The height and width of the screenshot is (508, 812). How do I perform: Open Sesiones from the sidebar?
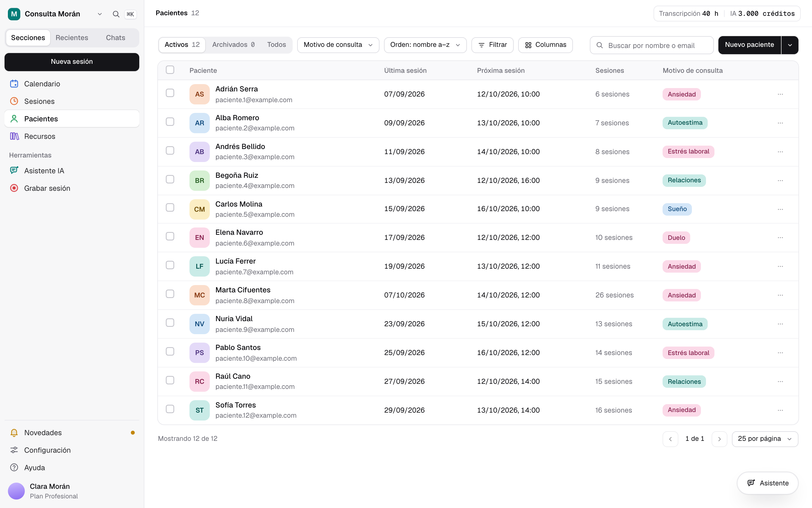coord(72,101)
